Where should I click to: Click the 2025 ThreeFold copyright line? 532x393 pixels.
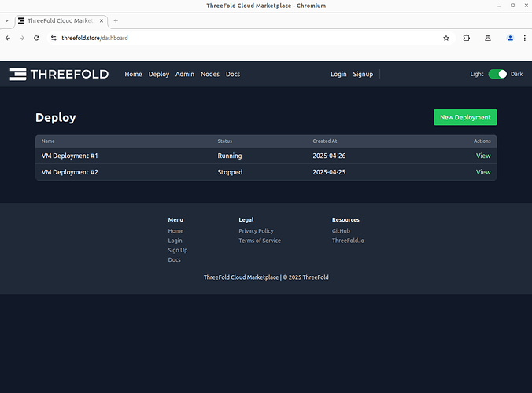point(266,277)
